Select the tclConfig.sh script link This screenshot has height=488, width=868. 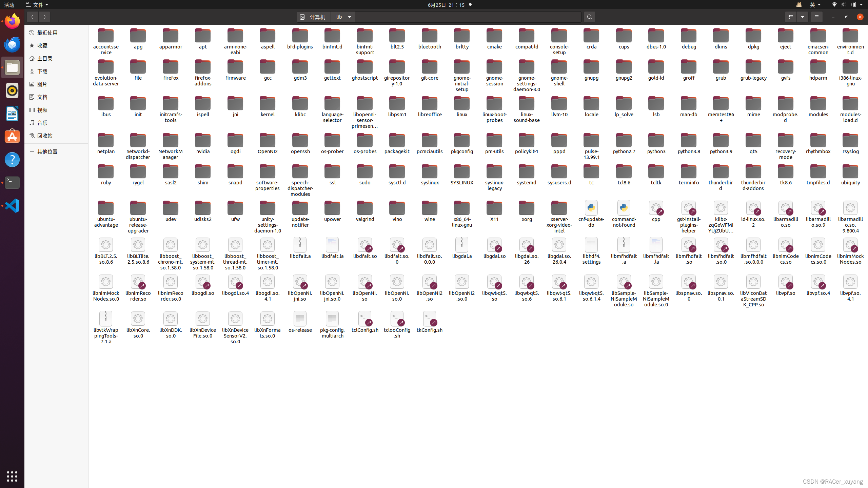(x=365, y=319)
